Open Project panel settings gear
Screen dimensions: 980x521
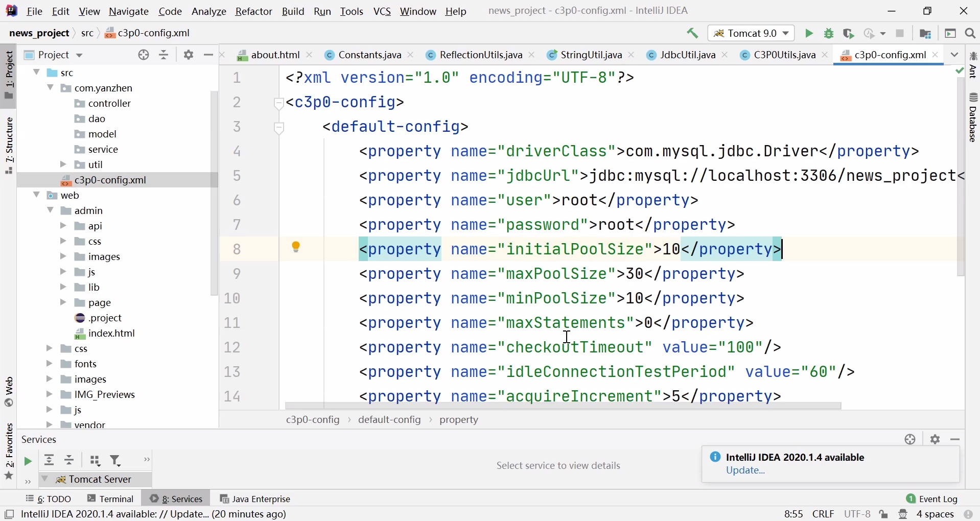[189, 55]
